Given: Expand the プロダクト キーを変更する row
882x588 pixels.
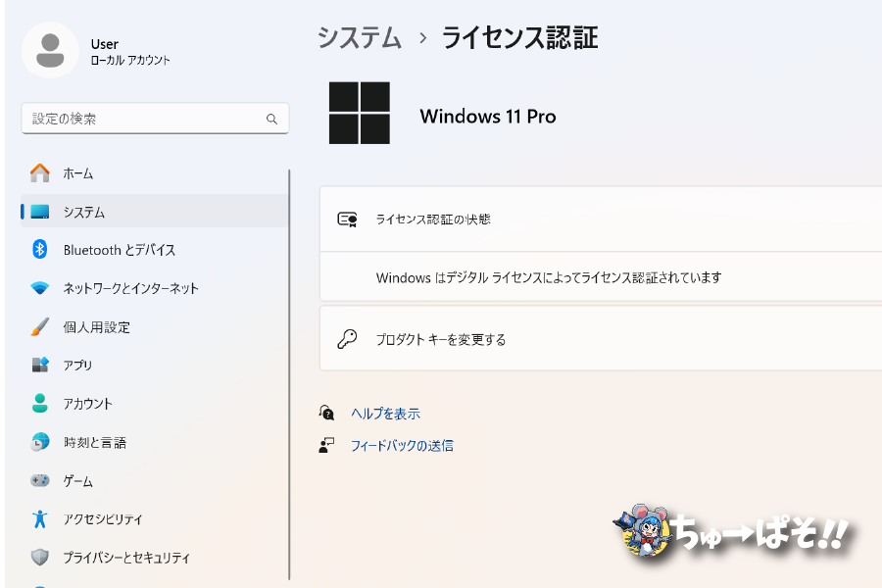Looking at the screenshot, I should point(601,339).
